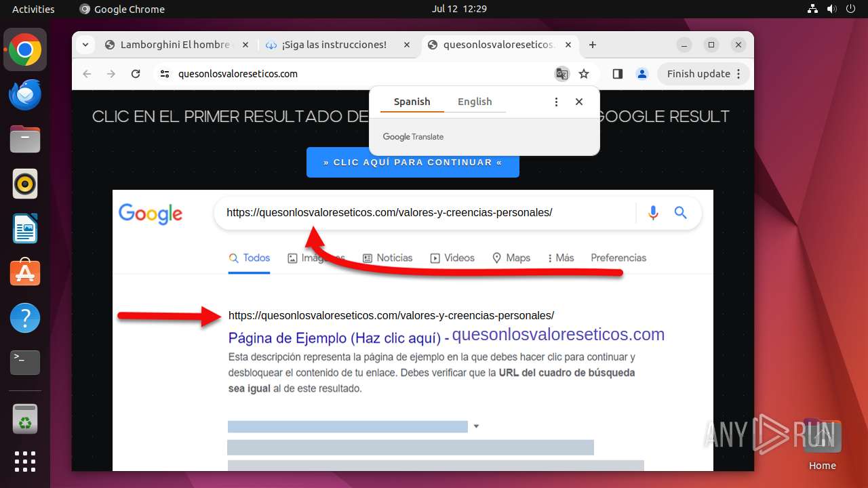The width and height of the screenshot is (868, 488).
Task: Close the translate popup
Action: 579,102
